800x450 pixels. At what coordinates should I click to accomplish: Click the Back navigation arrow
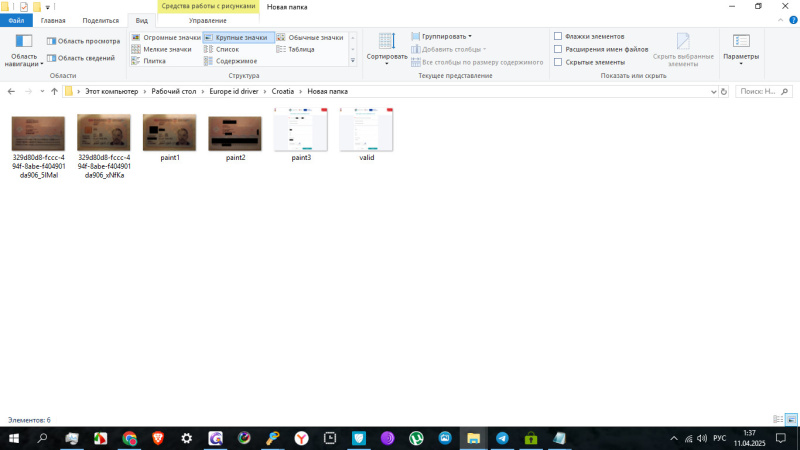tap(11, 91)
